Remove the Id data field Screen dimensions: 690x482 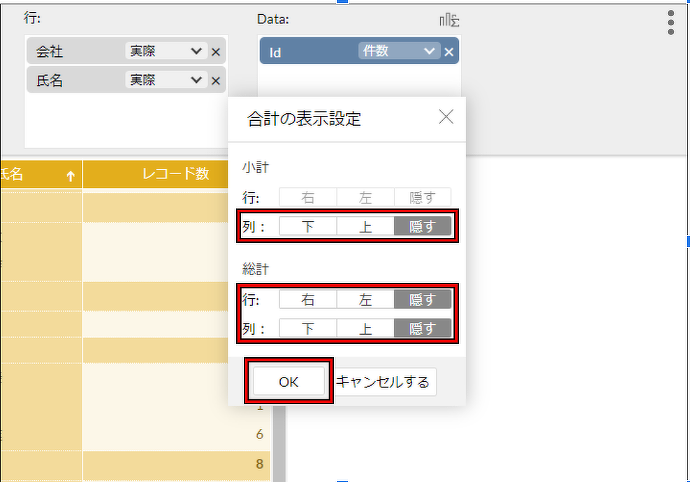[449, 52]
